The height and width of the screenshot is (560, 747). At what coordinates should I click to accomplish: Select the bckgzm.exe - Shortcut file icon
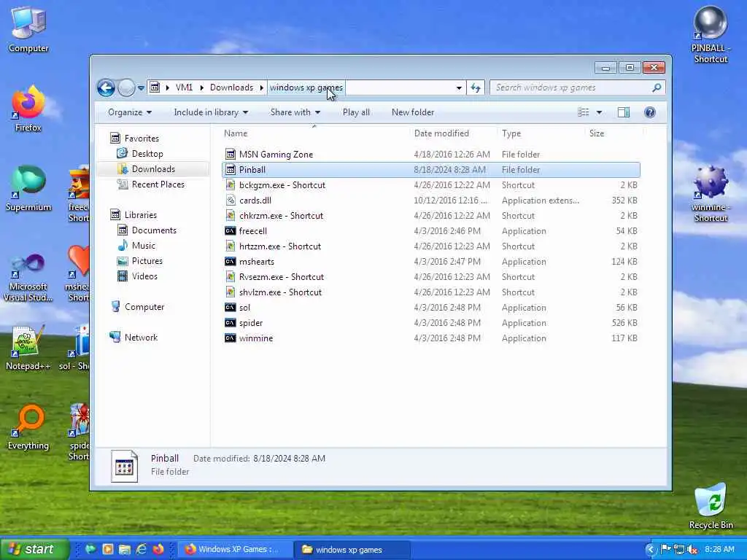click(x=231, y=184)
